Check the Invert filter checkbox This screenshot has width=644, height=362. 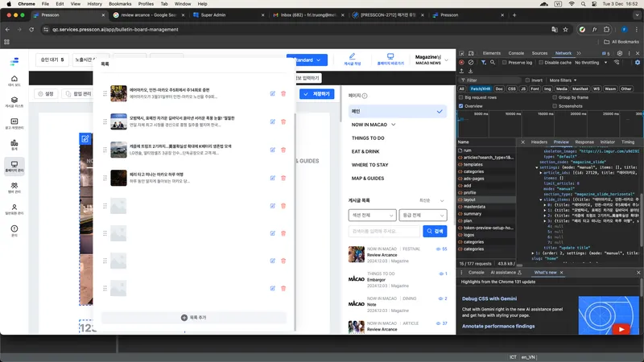(527, 80)
